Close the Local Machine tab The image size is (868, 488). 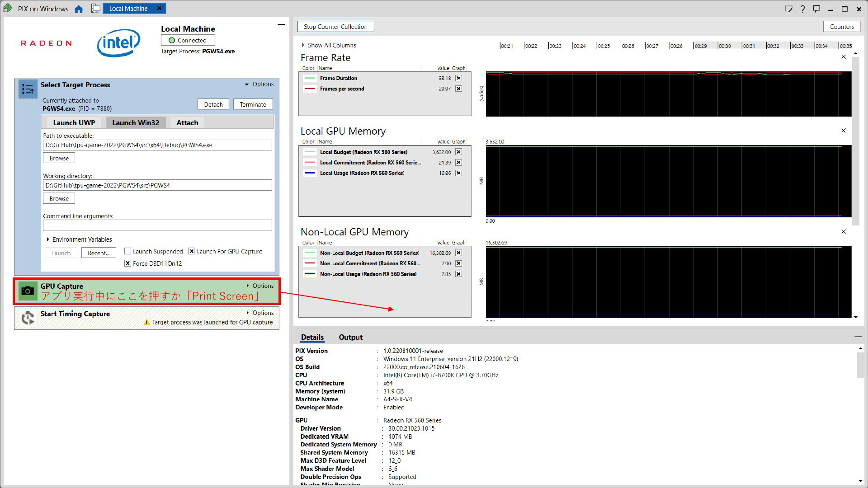pos(159,8)
